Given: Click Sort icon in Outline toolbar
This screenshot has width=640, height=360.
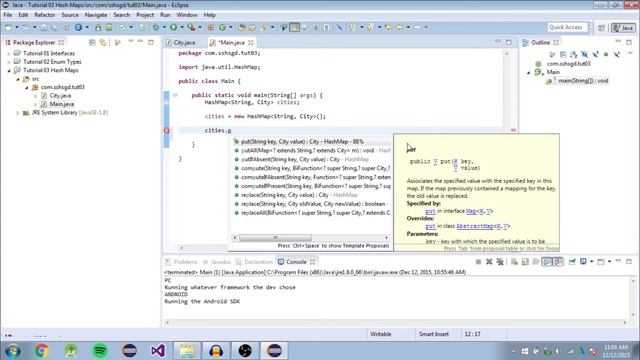Looking at the screenshot, I should [x=574, y=54].
